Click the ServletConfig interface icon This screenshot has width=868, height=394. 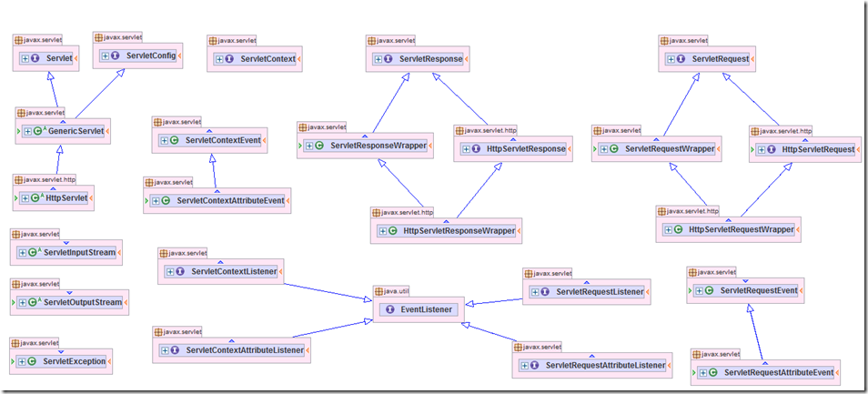[x=116, y=56]
